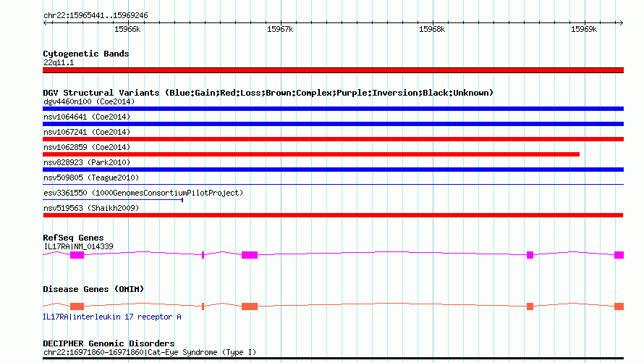Click the blue bar of dgv4460n100
Viewport: 644px width, 363px height.
point(333,109)
